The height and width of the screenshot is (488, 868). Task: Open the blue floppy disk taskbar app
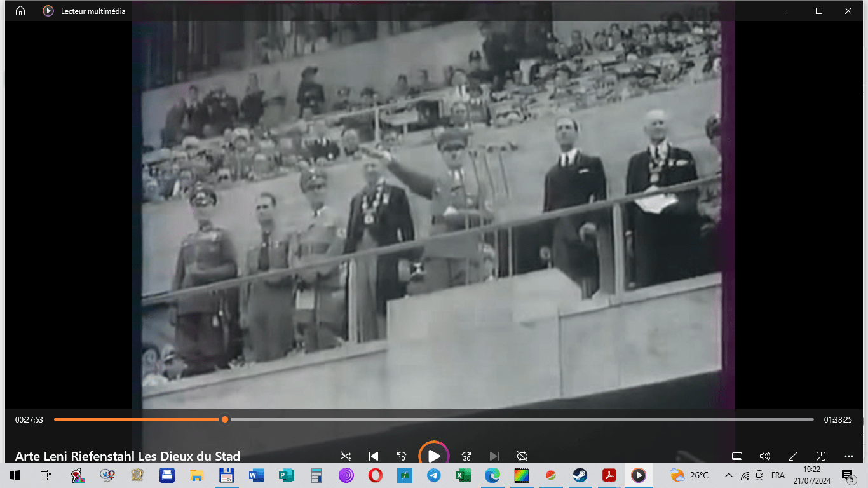tap(226, 475)
